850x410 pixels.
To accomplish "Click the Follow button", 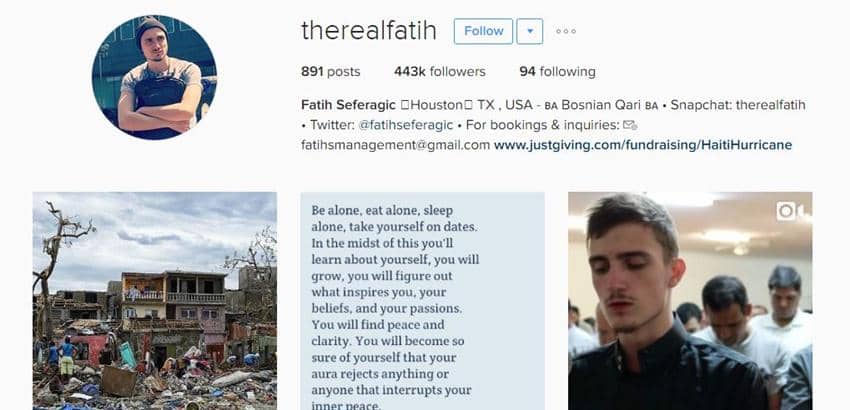I will pyautogui.click(x=483, y=31).
